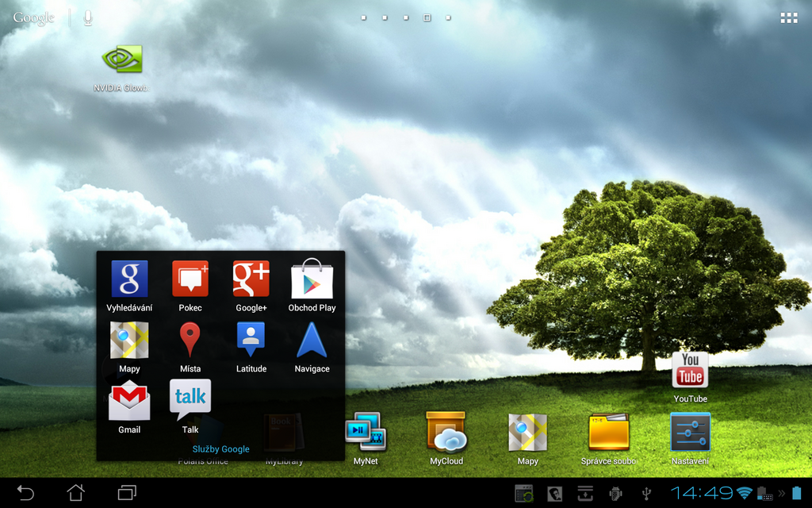This screenshot has width=812, height=508.
Task: Open Vyhledávání from the folder
Action: pyautogui.click(x=129, y=279)
